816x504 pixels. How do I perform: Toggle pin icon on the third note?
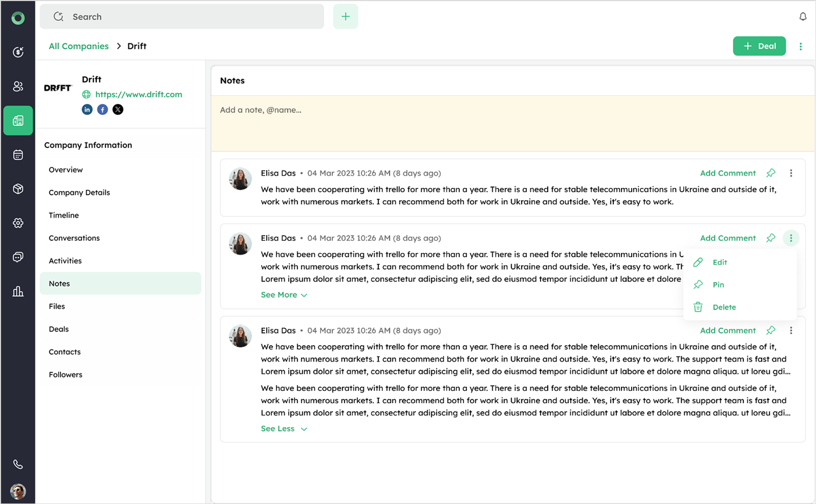pyautogui.click(x=771, y=330)
